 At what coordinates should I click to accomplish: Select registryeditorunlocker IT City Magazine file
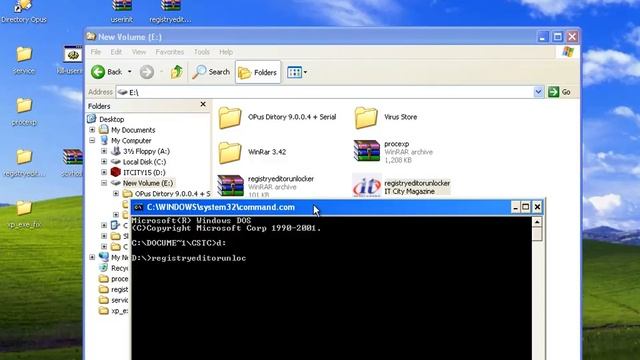point(401,187)
